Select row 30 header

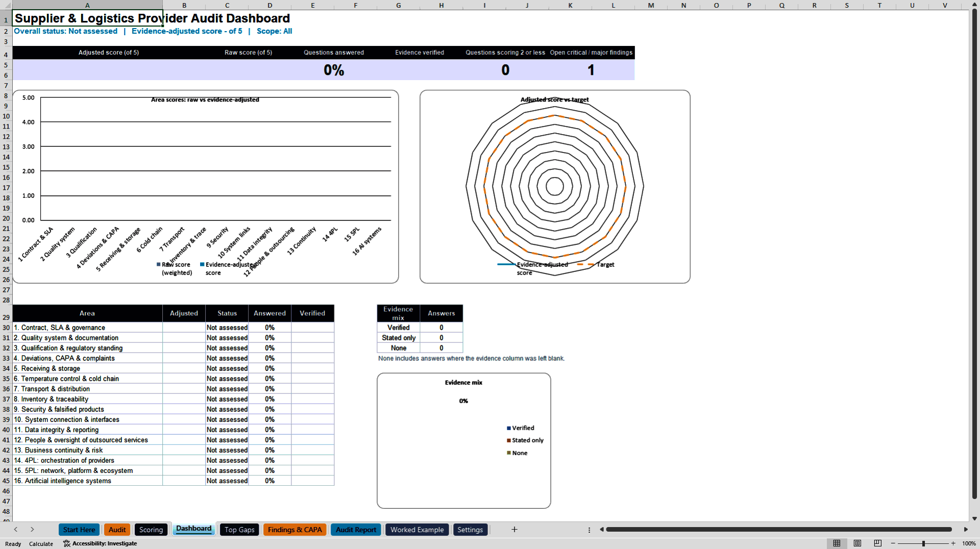pyautogui.click(x=6, y=328)
